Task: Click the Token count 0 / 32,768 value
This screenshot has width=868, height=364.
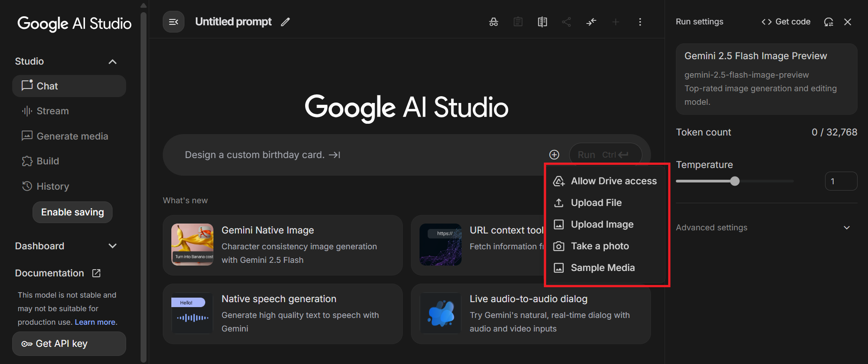Action: tap(834, 132)
